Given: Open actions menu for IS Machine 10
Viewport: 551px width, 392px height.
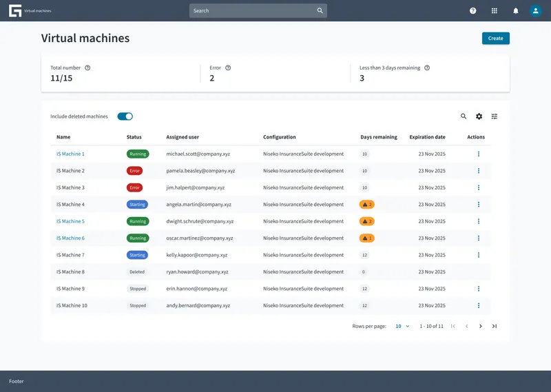Looking at the screenshot, I should [x=478, y=306].
